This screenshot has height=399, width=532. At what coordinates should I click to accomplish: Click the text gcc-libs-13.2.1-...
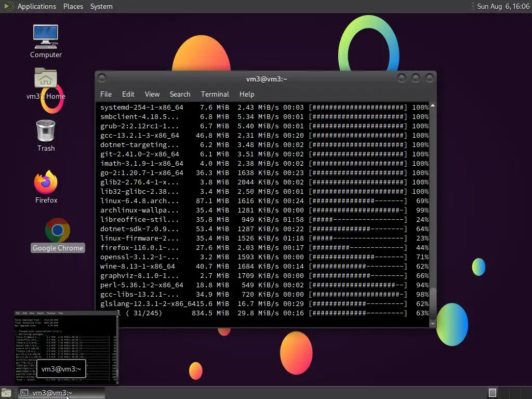pos(139,295)
